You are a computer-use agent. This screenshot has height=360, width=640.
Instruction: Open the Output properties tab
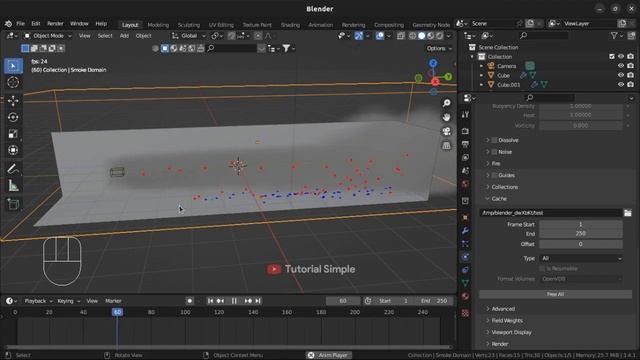click(465, 144)
